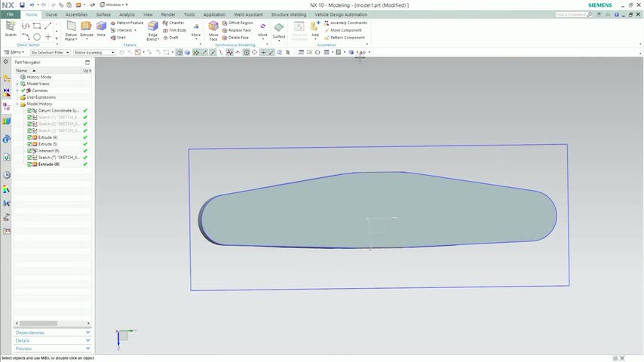Select the Arc sketch tool
This screenshot has width=644, height=362.
pyautogui.click(x=26, y=37)
